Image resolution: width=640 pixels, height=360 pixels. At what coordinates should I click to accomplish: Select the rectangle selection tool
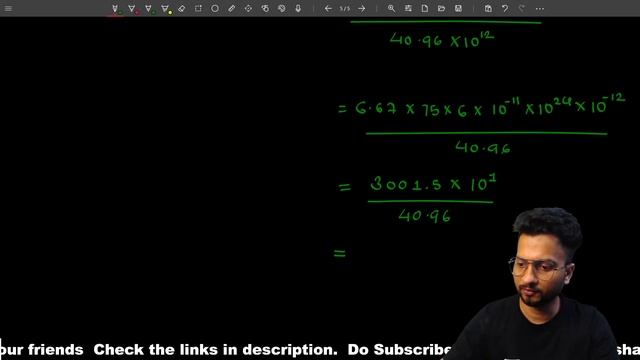[x=198, y=8]
